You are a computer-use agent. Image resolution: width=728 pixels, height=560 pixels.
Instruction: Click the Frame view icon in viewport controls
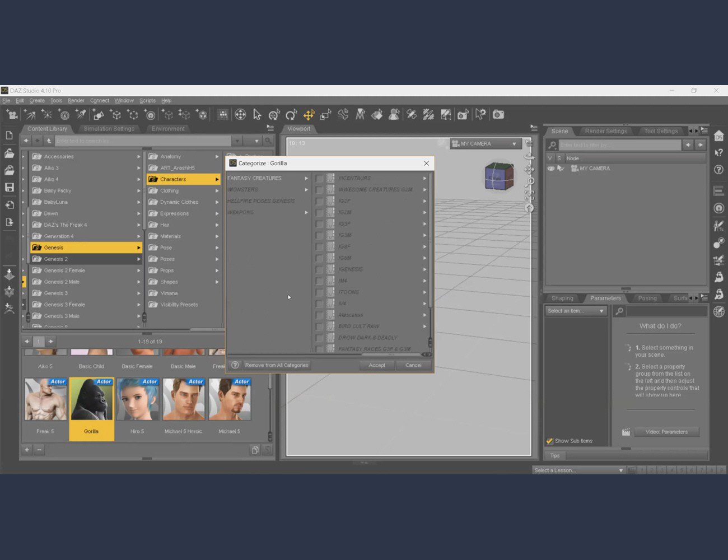(x=529, y=195)
